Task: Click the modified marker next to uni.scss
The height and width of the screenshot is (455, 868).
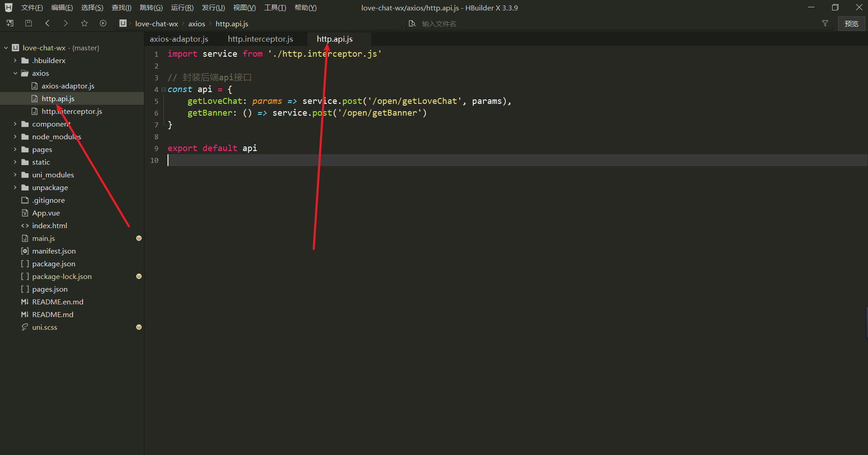Action: pyautogui.click(x=139, y=327)
